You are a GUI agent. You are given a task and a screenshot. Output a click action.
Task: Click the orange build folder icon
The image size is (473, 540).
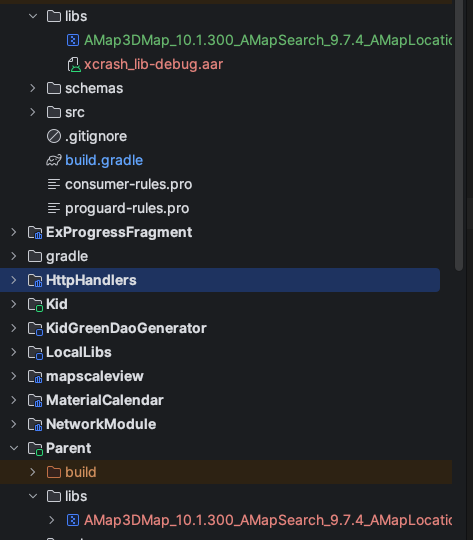point(54,472)
